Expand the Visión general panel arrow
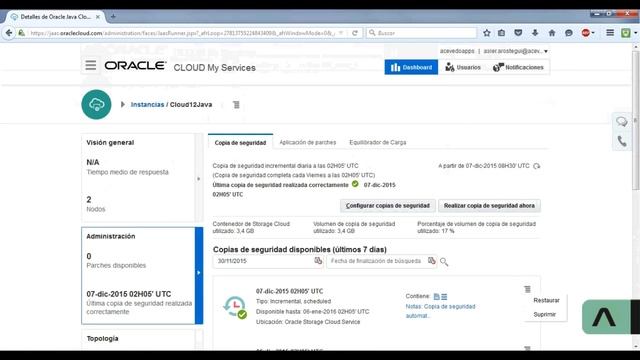 (x=199, y=178)
